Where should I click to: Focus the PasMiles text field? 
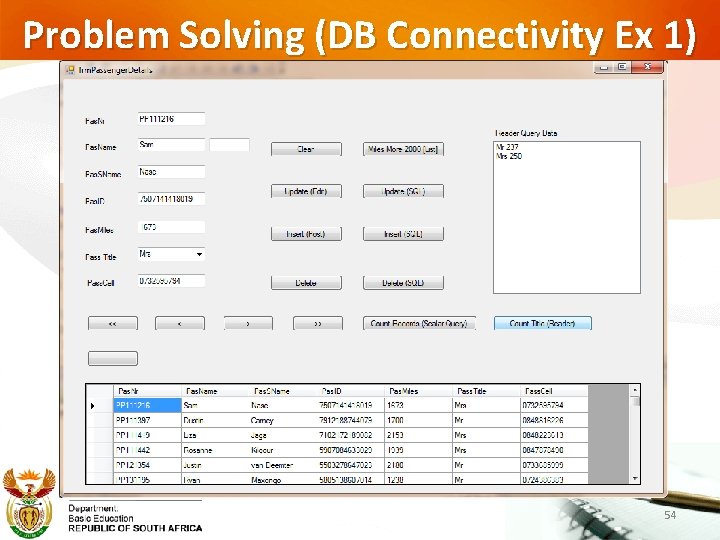pos(171,227)
